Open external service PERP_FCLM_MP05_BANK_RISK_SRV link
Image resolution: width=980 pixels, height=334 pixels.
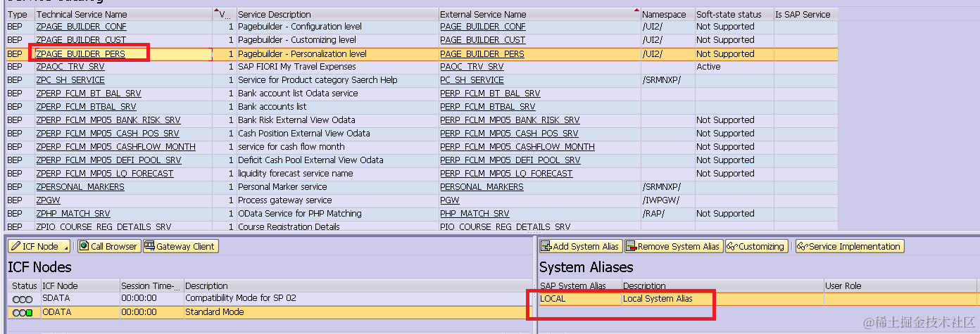click(510, 120)
